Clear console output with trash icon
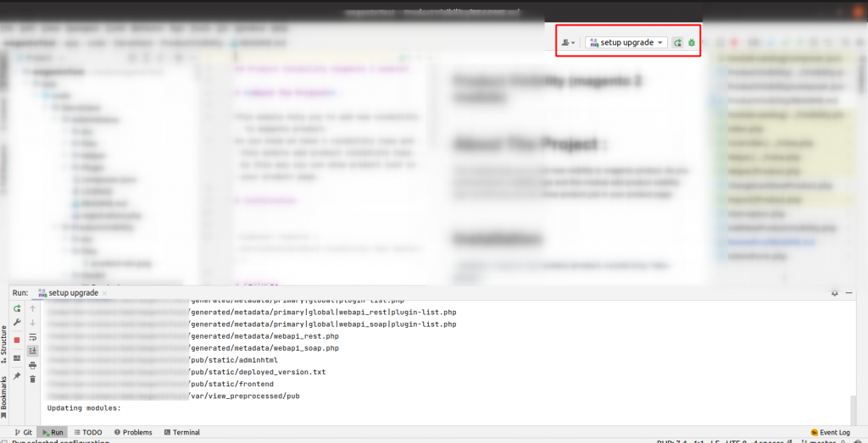868x443 pixels. [33, 379]
